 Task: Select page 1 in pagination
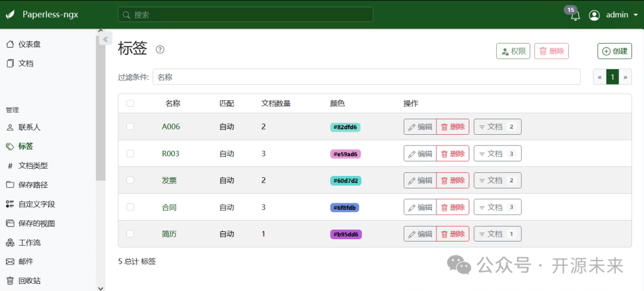pyautogui.click(x=612, y=77)
